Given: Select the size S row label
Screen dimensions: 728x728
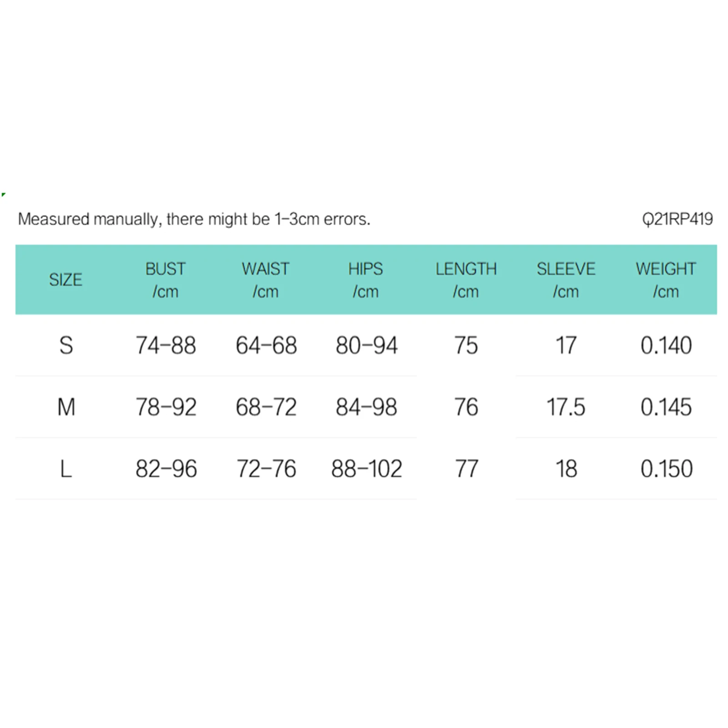Looking at the screenshot, I should (x=66, y=345).
